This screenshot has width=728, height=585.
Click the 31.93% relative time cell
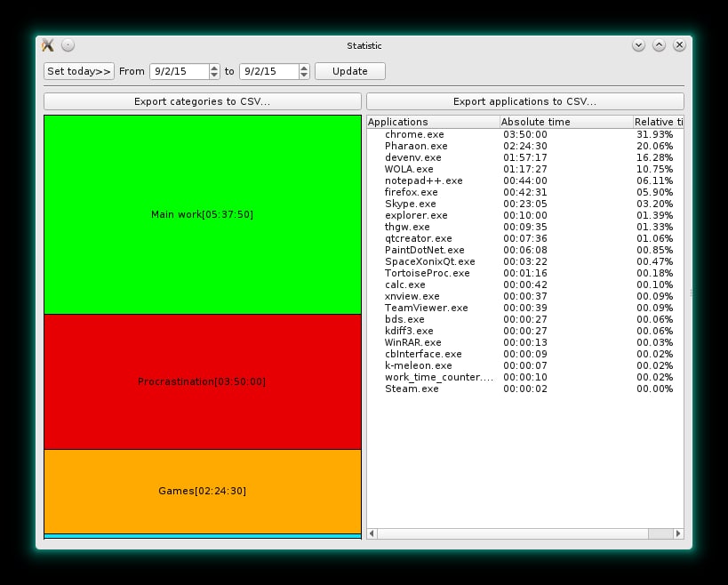pos(654,134)
